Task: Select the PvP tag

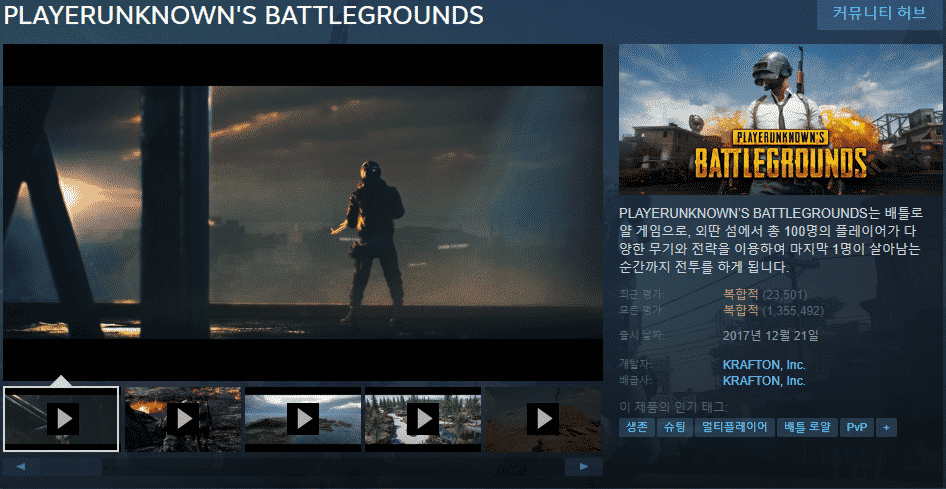Action: coord(856,427)
